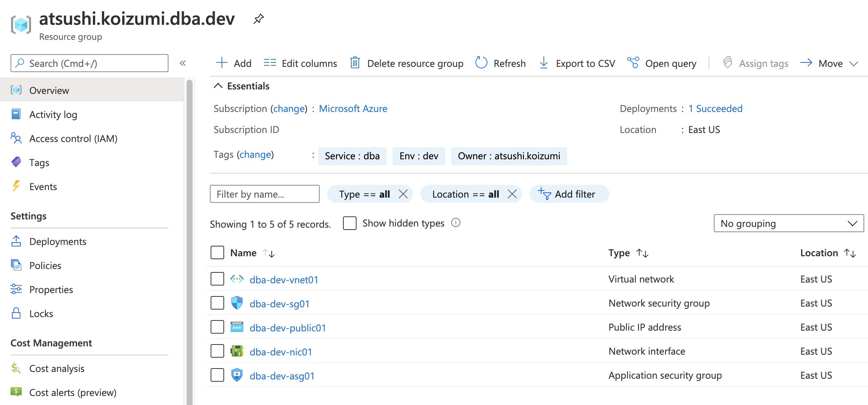This screenshot has height=405, width=868.
Task: Collapse the Essentials section
Action: click(x=218, y=86)
